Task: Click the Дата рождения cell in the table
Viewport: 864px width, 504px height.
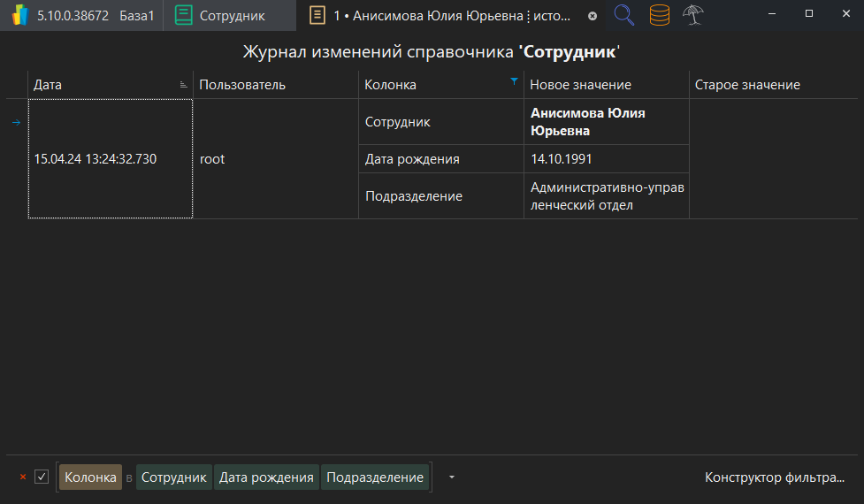Action: click(x=440, y=158)
